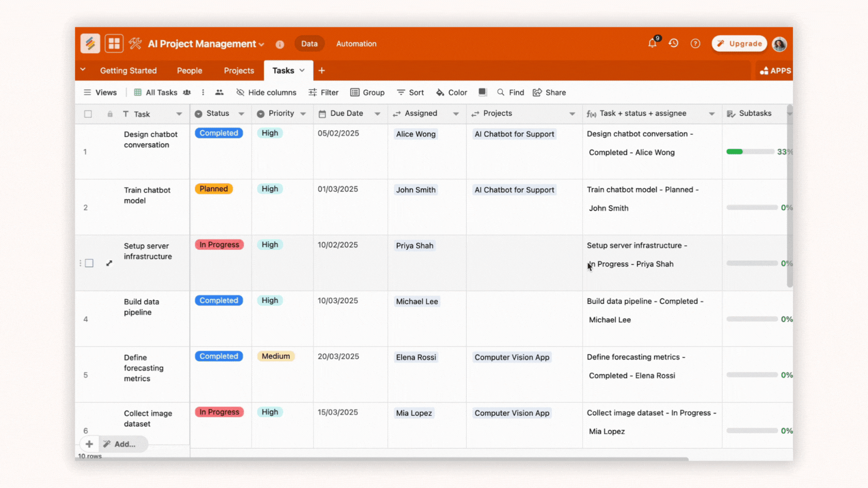Open the notifications bell
The width and height of the screenshot is (868, 488).
[652, 43]
